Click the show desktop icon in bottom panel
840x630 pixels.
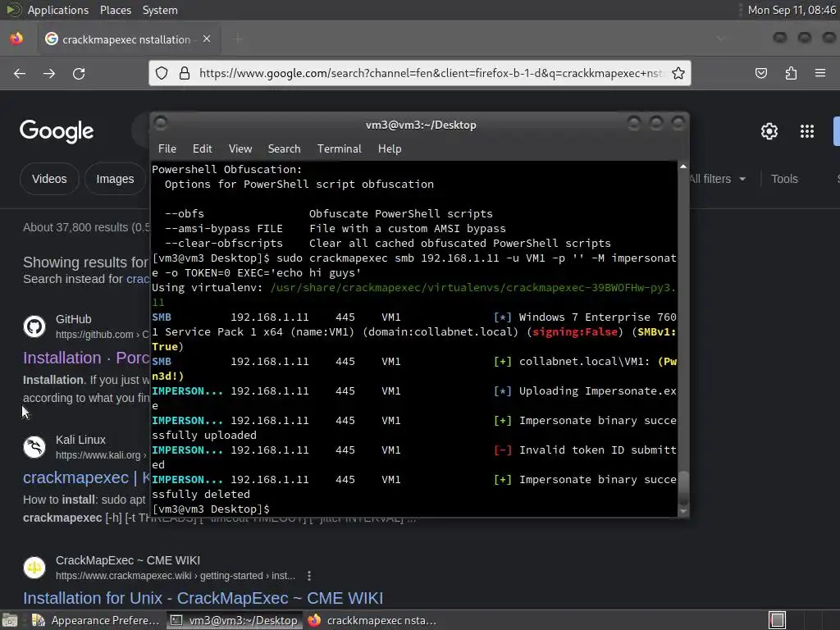pos(10,620)
